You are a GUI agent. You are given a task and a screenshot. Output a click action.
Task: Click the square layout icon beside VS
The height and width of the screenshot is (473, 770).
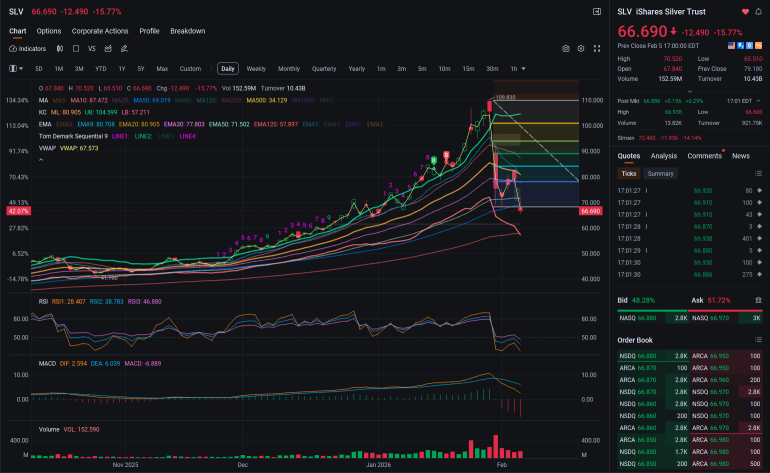[76, 49]
